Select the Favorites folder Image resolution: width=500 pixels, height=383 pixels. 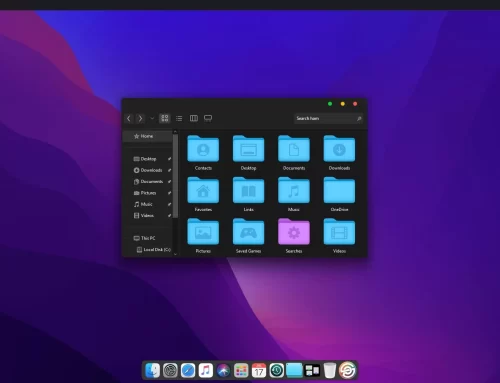coord(203,194)
